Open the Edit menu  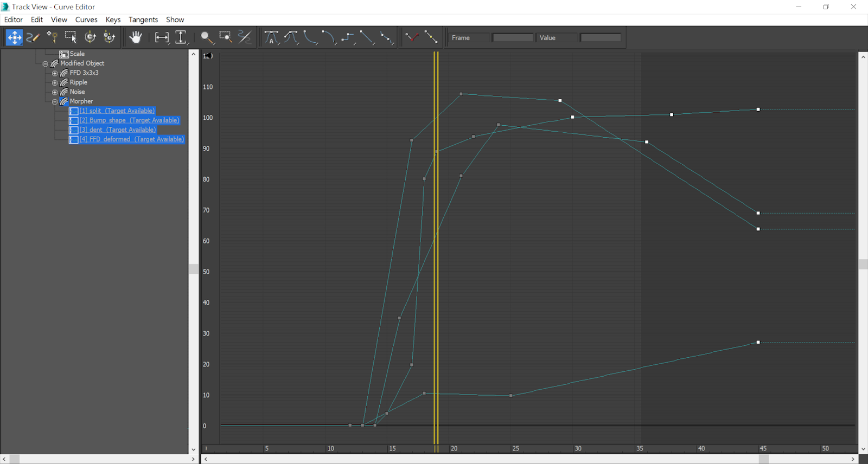pyautogui.click(x=37, y=20)
